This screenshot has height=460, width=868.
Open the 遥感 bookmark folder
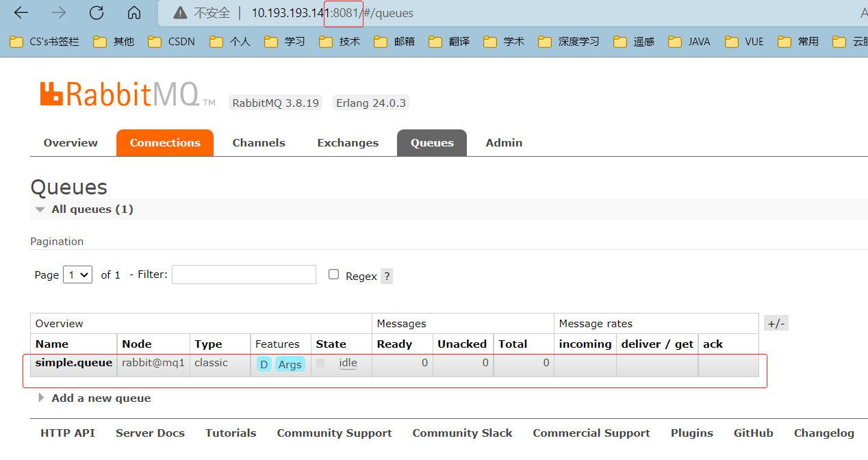pos(634,42)
